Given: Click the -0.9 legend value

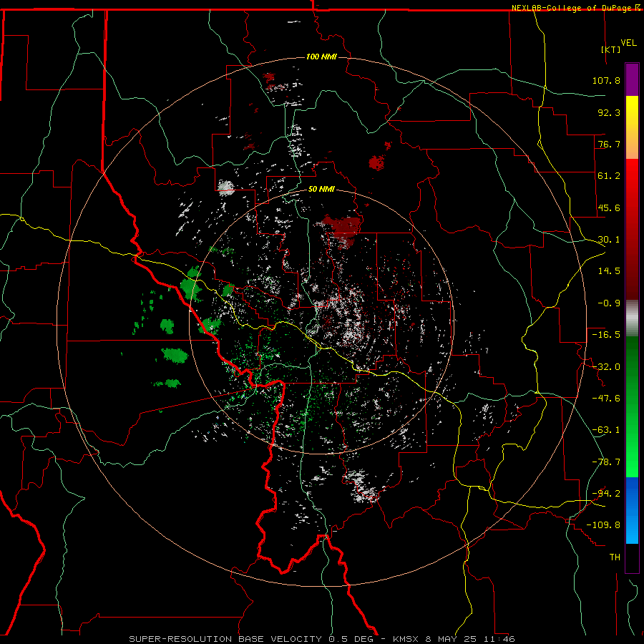Looking at the screenshot, I should click(x=609, y=303).
